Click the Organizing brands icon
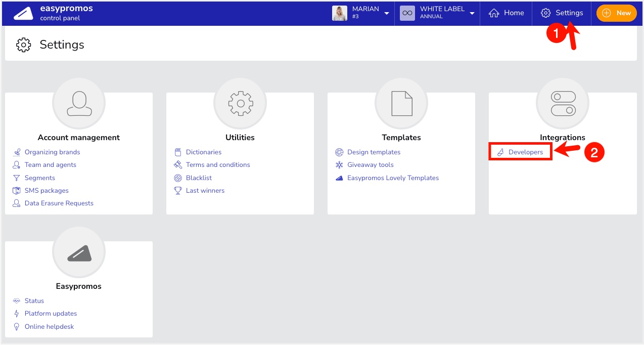This screenshot has width=644, height=345. 17,152
